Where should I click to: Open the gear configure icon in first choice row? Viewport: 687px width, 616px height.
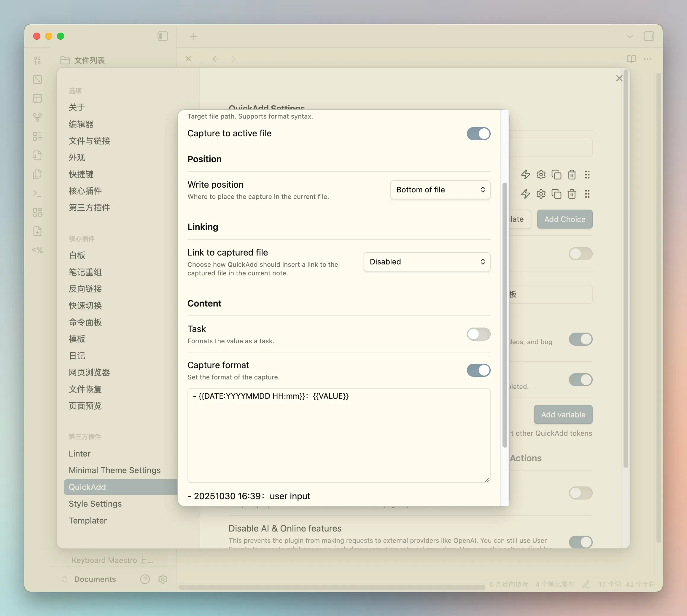(541, 175)
